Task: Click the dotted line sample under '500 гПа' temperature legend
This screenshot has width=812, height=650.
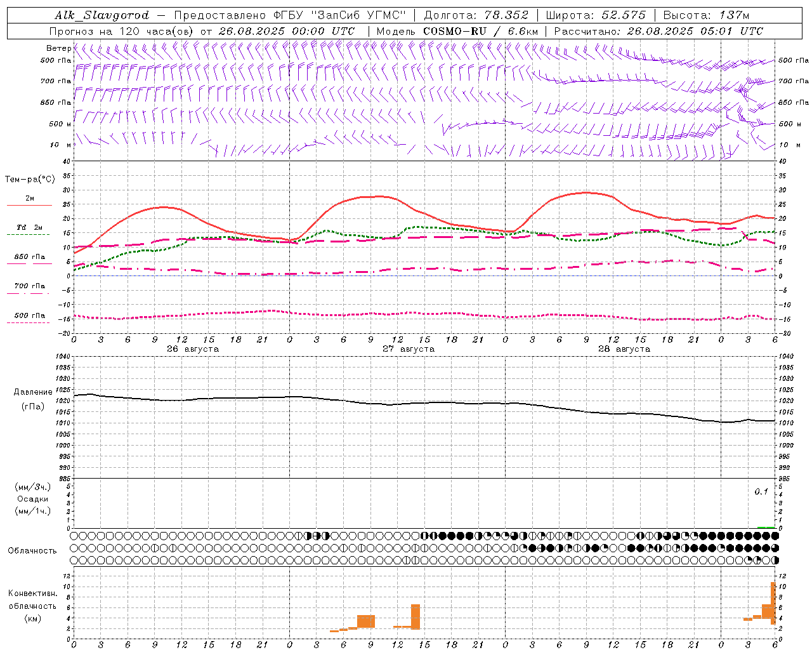Action: click(x=29, y=322)
